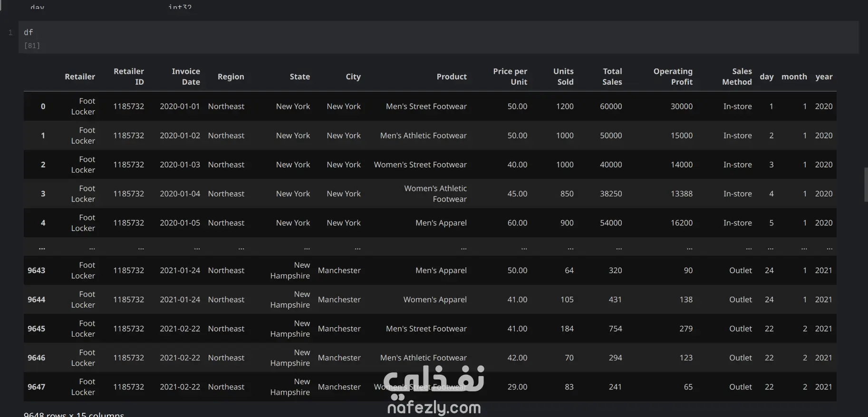
Task: Click the Units Sold value 900
Action: 567,223
